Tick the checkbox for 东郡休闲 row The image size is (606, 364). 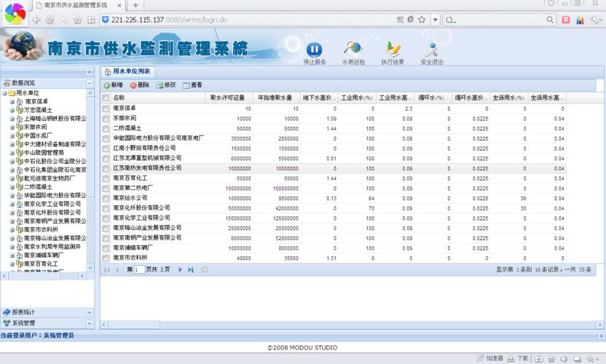[x=106, y=119]
